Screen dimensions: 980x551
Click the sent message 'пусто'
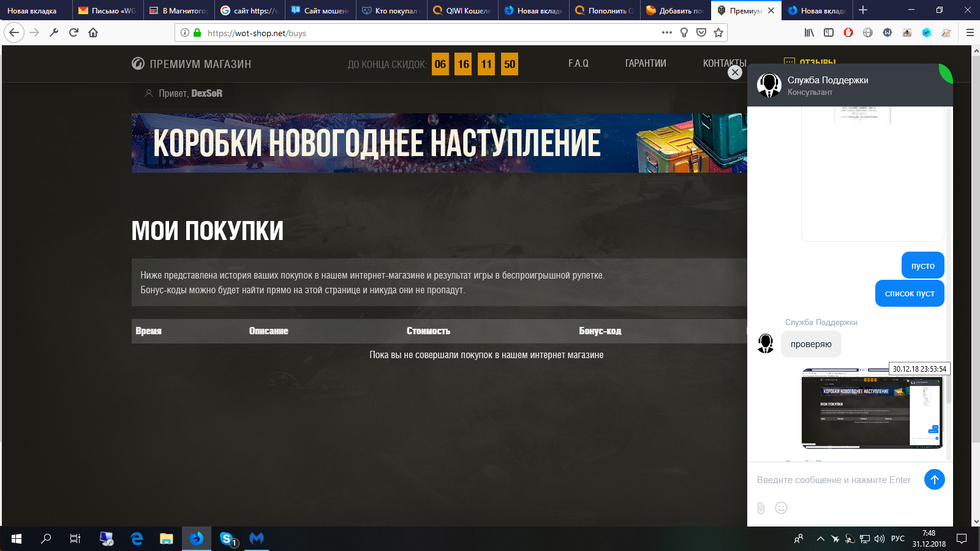coord(923,266)
